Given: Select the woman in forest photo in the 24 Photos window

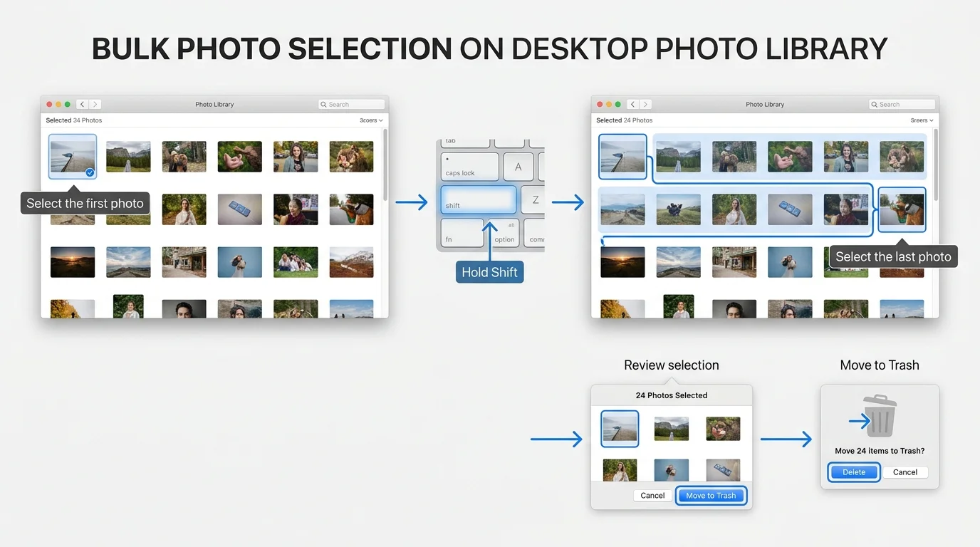Looking at the screenshot, I should [x=734, y=209].
